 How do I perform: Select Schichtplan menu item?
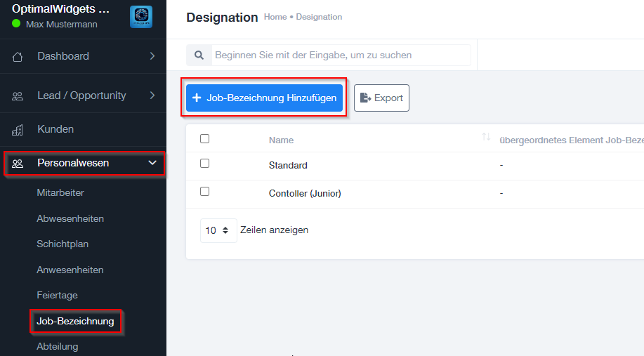pos(63,244)
